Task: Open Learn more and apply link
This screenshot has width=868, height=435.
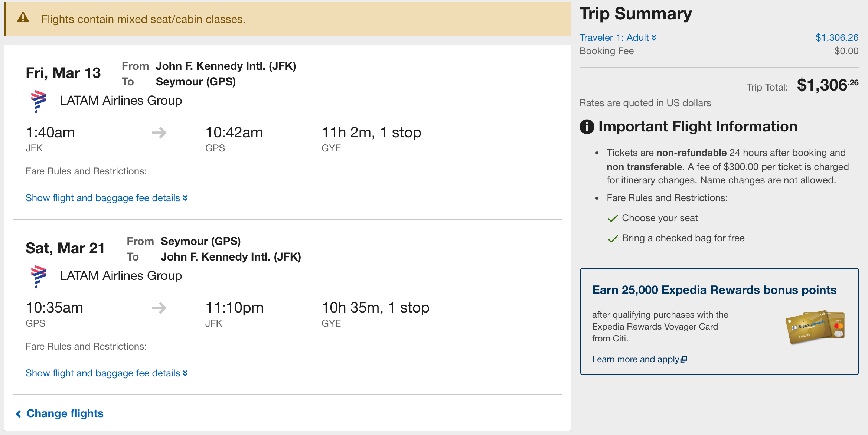Action: point(639,359)
